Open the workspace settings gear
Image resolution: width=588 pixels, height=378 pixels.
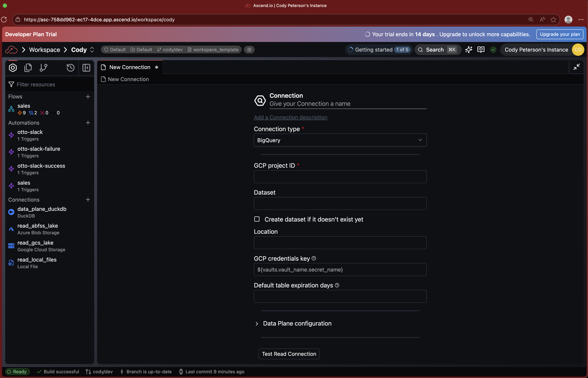coord(249,50)
